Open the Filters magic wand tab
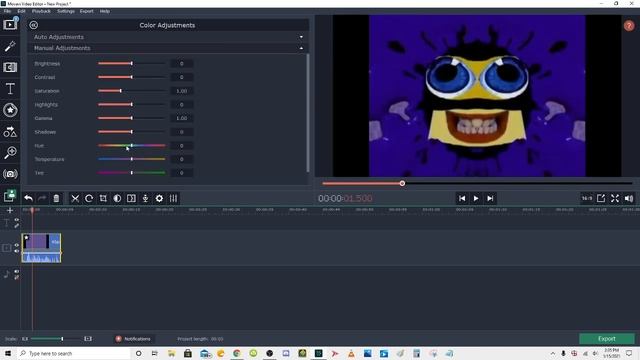This screenshot has height=360, width=640. click(10, 46)
